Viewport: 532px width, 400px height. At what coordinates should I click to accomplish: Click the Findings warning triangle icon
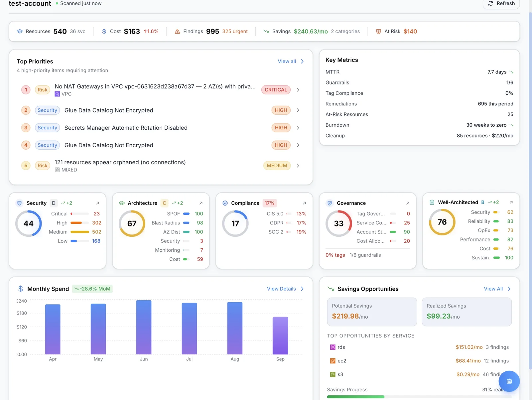point(177,31)
